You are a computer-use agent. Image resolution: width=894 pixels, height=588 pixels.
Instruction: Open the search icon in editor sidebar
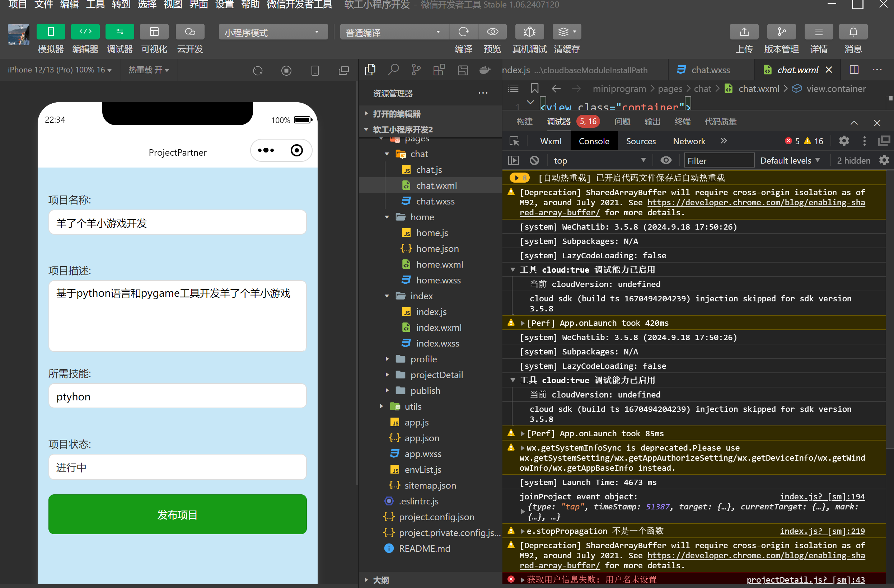click(393, 70)
